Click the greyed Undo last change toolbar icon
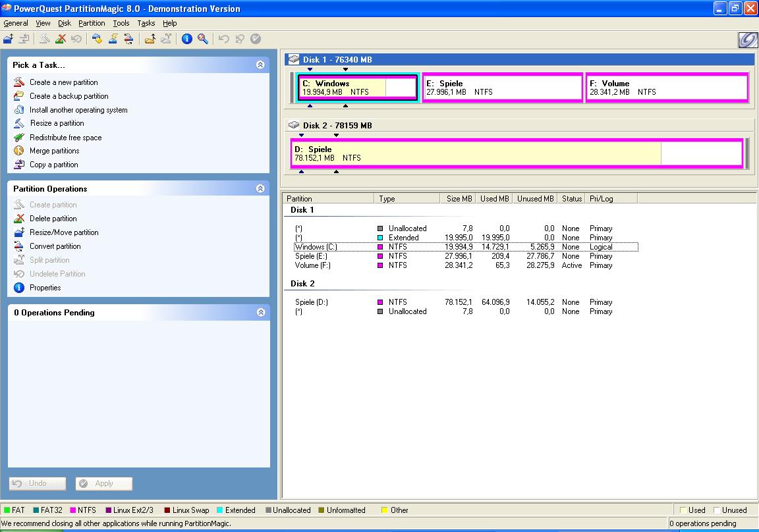Viewport: 759px width, 532px height. coord(223,39)
